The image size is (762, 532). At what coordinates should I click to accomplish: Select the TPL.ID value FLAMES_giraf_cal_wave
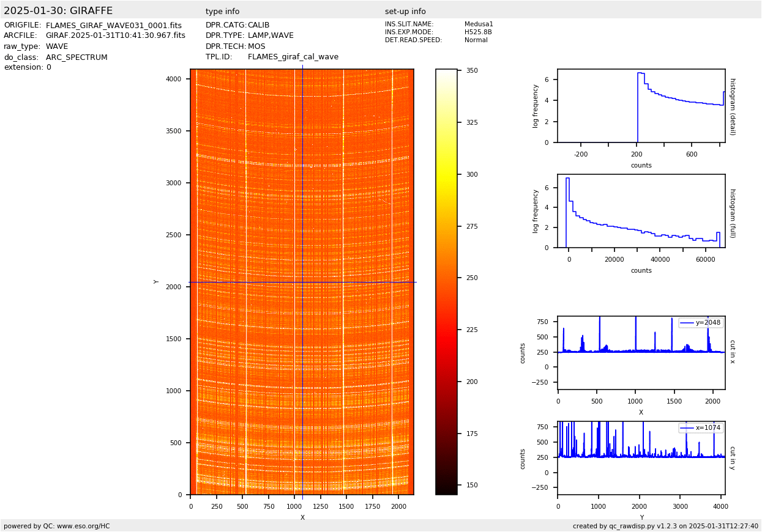pyautogui.click(x=293, y=57)
